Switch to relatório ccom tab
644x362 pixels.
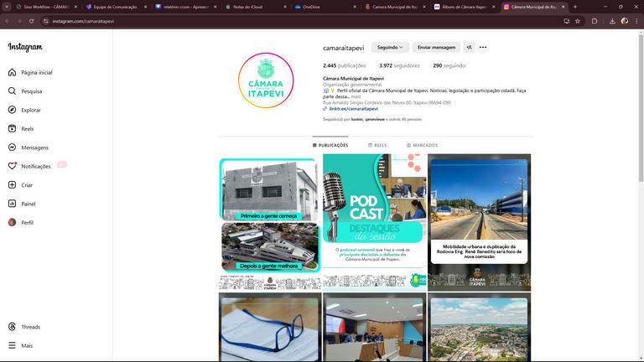click(x=185, y=7)
